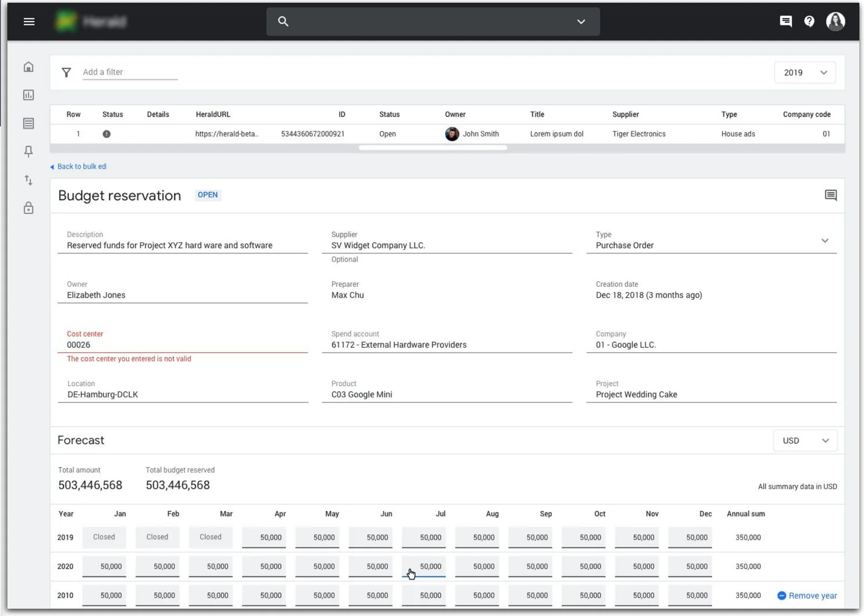Click the Add a filter field
Screen dimensions: 864x616
pyautogui.click(x=130, y=72)
